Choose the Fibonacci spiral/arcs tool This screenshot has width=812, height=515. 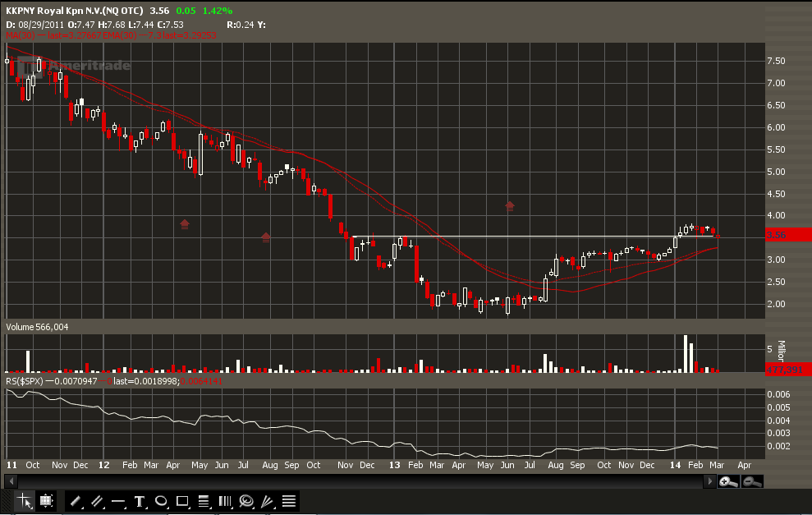click(246, 501)
